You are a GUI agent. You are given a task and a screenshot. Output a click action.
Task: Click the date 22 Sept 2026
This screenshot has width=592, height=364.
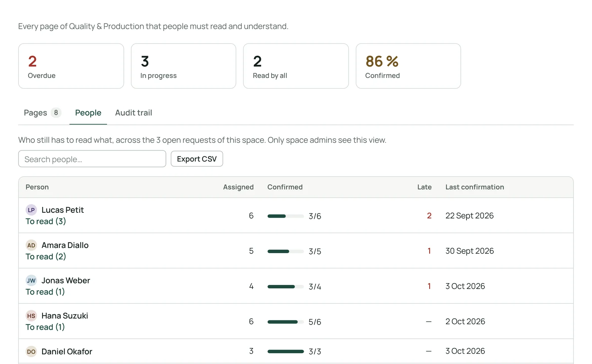[470, 216]
